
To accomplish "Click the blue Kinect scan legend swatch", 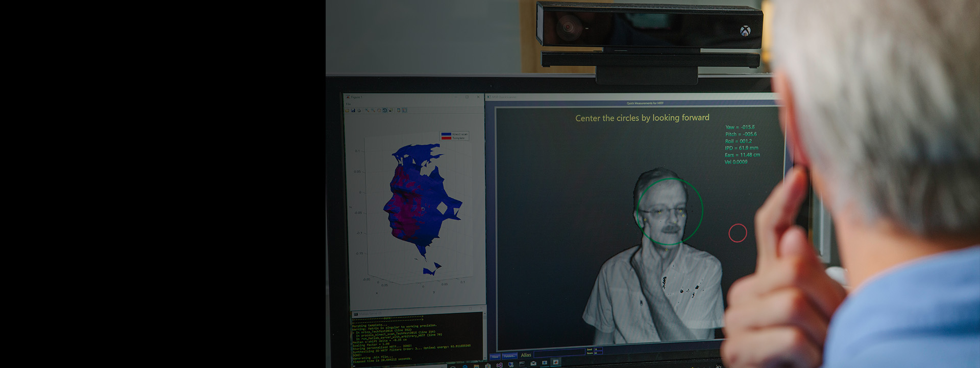I will click(446, 134).
